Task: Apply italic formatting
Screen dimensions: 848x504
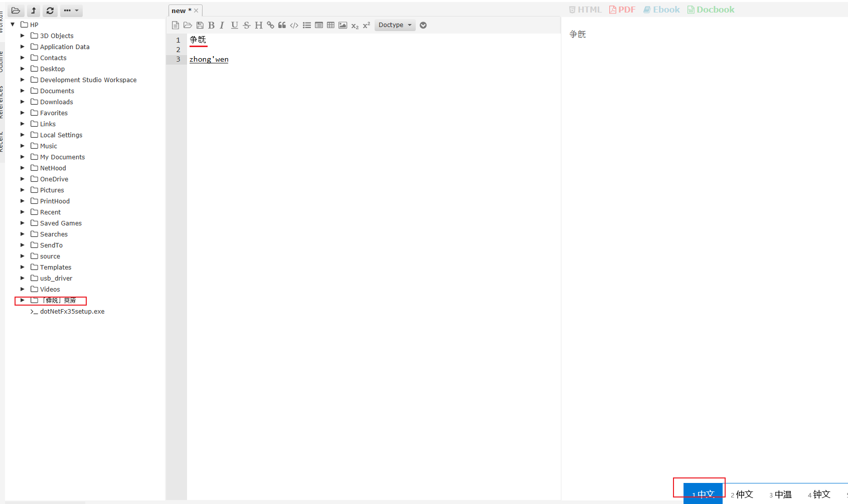Action: click(x=222, y=25)
